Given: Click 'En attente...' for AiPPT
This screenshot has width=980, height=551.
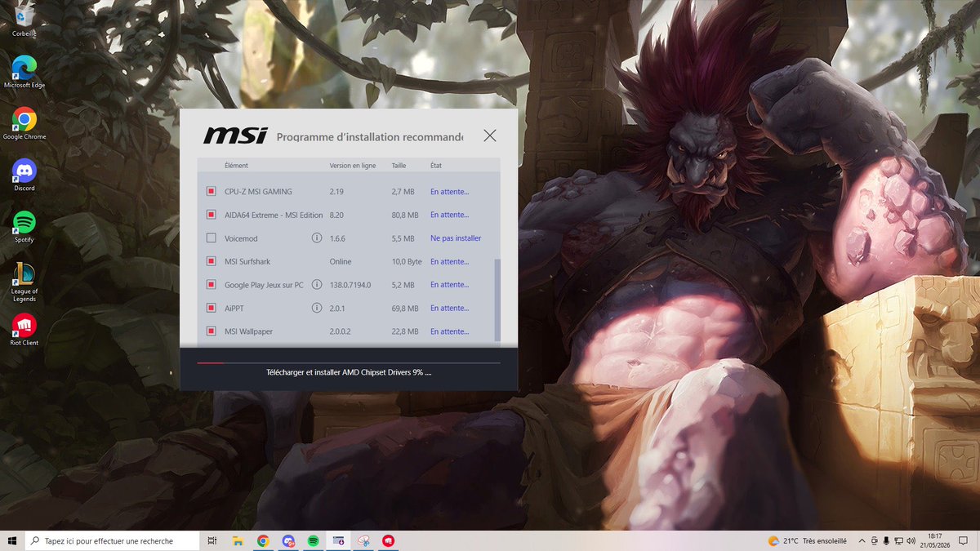Looking at the screenshot, I should (449, 308).
